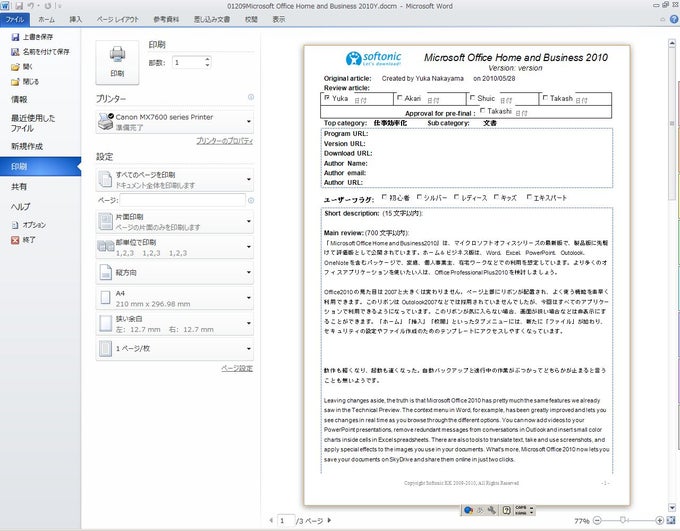This screenshot has width=680, height=531.
Task: Click the undo arrow in quick access toolbar
Action: pyautogui.click(x=30, y=6)
